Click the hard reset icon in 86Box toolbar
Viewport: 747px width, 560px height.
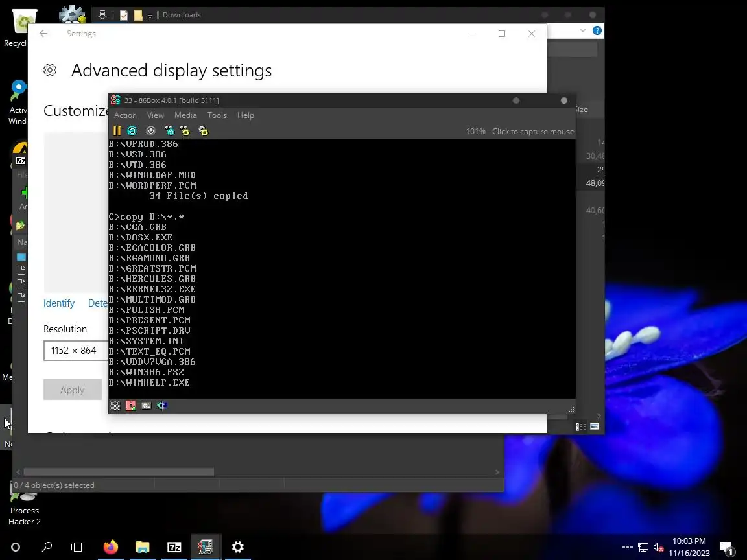(x=132, y=131)
